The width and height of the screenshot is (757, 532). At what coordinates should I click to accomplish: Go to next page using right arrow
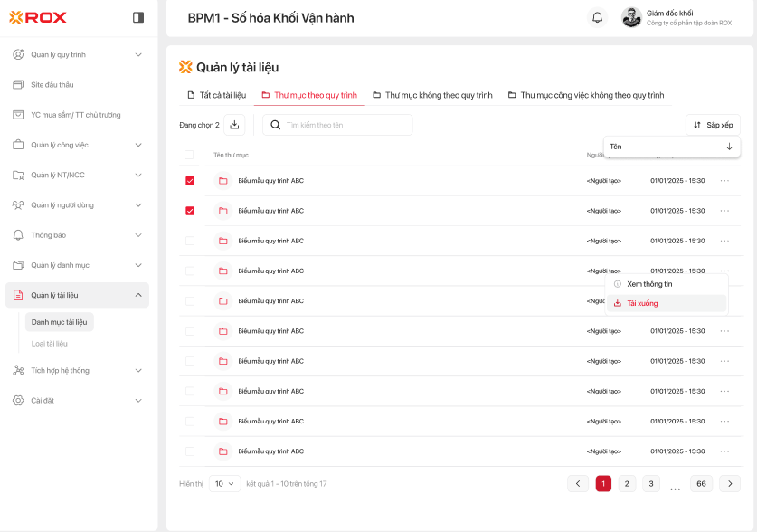pyautogui.click(x=730, y=483)
